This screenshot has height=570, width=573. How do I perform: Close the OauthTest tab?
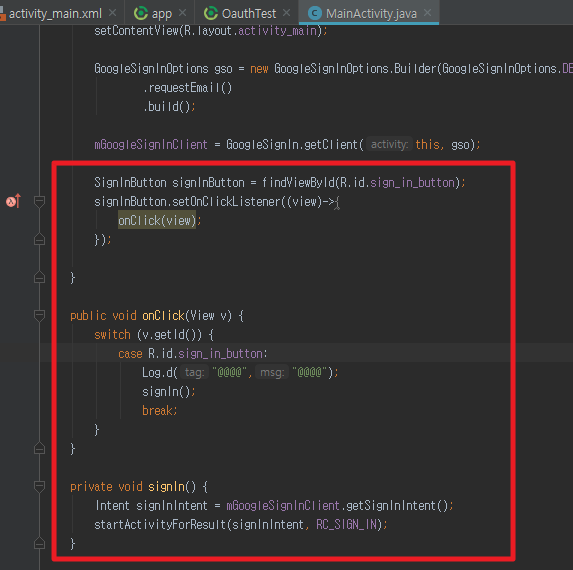click(286, 13)
